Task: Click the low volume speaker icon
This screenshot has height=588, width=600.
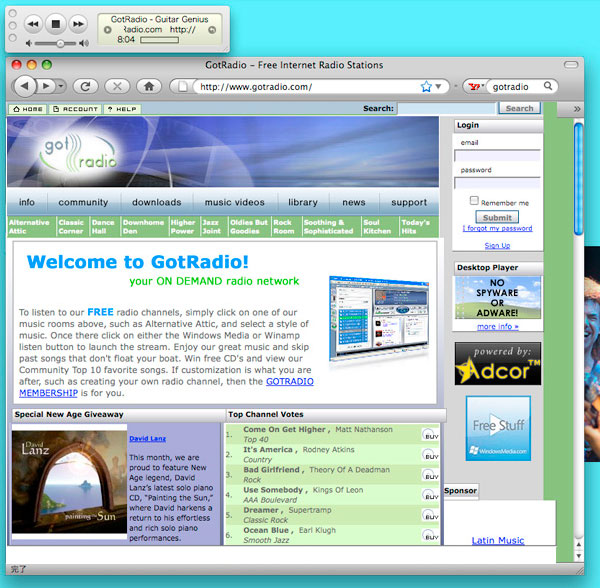Action: pyautogui.click(x=29, y=43)
